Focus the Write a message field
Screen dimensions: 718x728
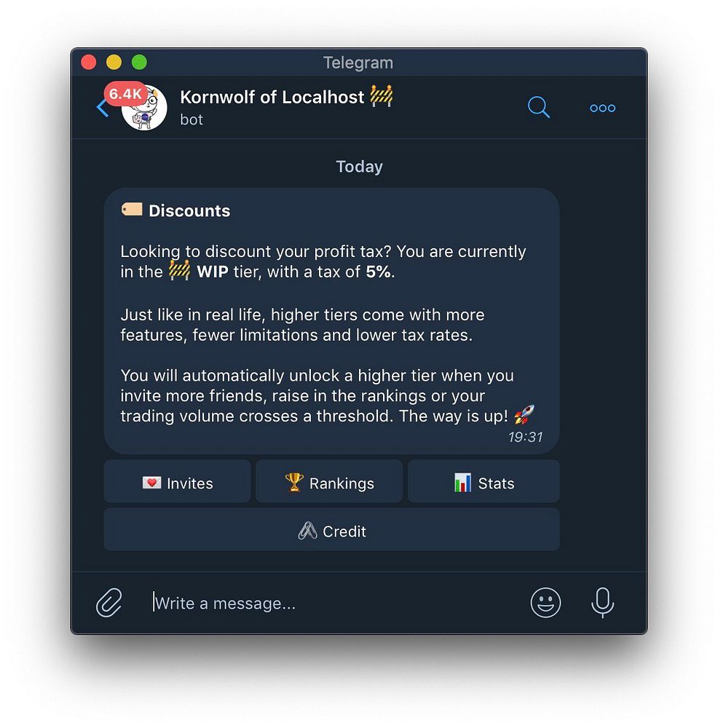click(x=336, y=603)
